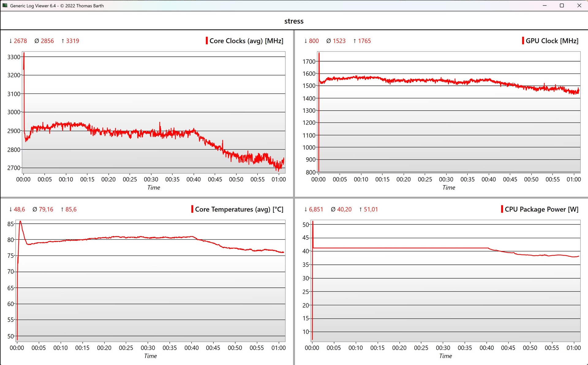588x365 pixels.
Task: Click the 00:40 marker on Core Clocks axis
Action: (x=194, y=179)
